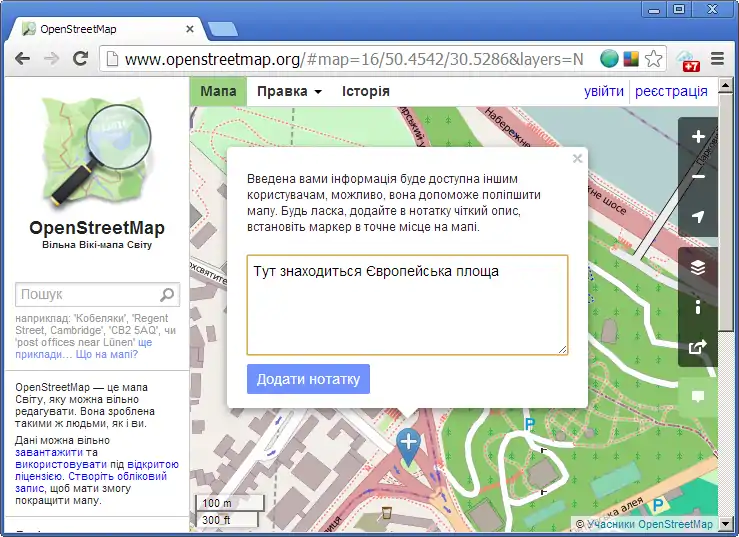Toggle the add note map tool
The width and height of the screenshot is (739, 537).
pos(698,396)
